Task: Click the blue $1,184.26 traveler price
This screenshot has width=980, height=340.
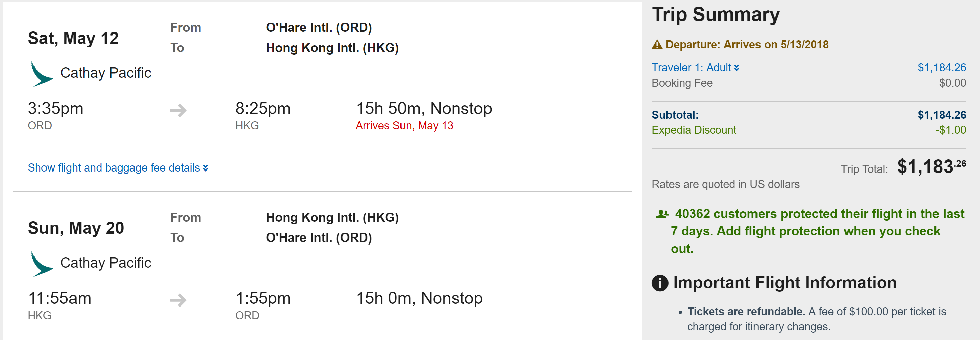Action: [x=942, y=68]
